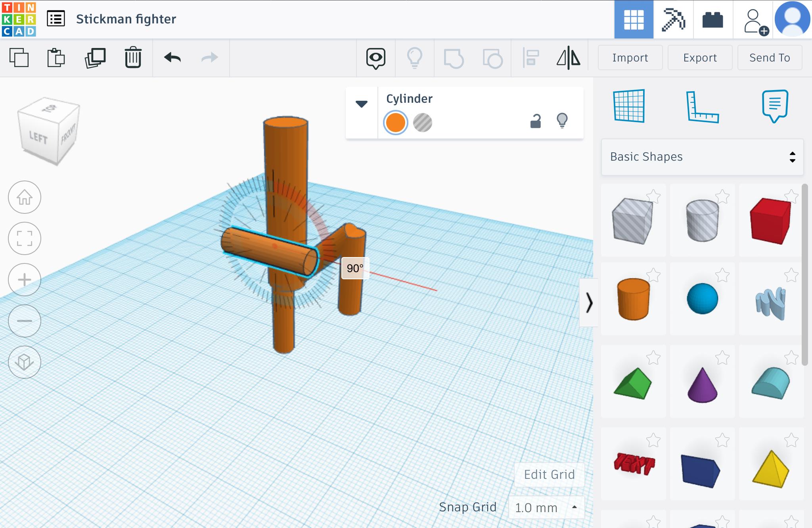Click the Home view button

[x=25, y=197]
